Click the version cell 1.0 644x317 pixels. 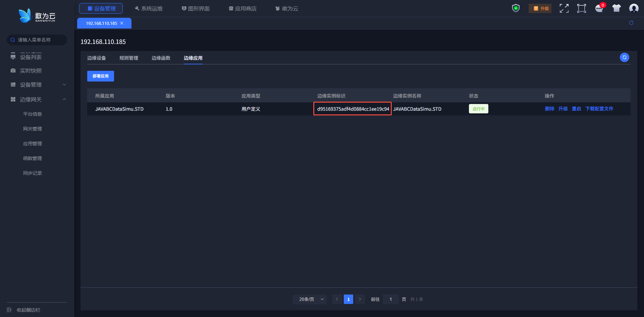[x=169, y=109]
